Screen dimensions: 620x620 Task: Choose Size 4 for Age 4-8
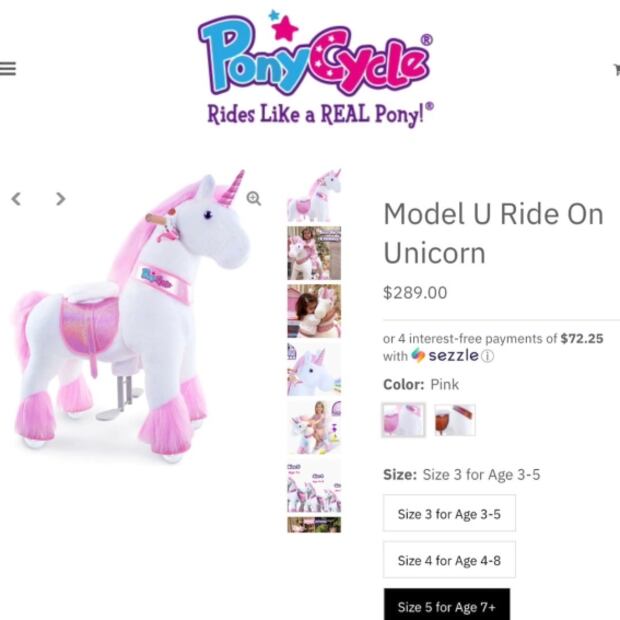coord(449,560)
